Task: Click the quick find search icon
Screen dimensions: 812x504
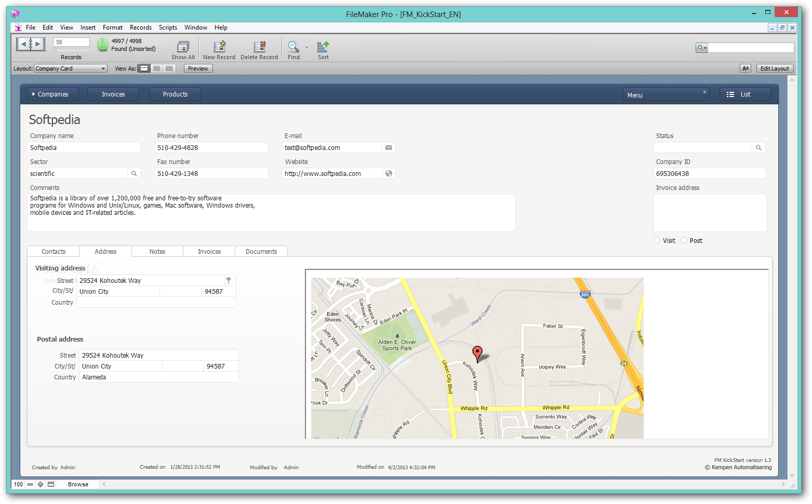Action: [x=702, y=48]
